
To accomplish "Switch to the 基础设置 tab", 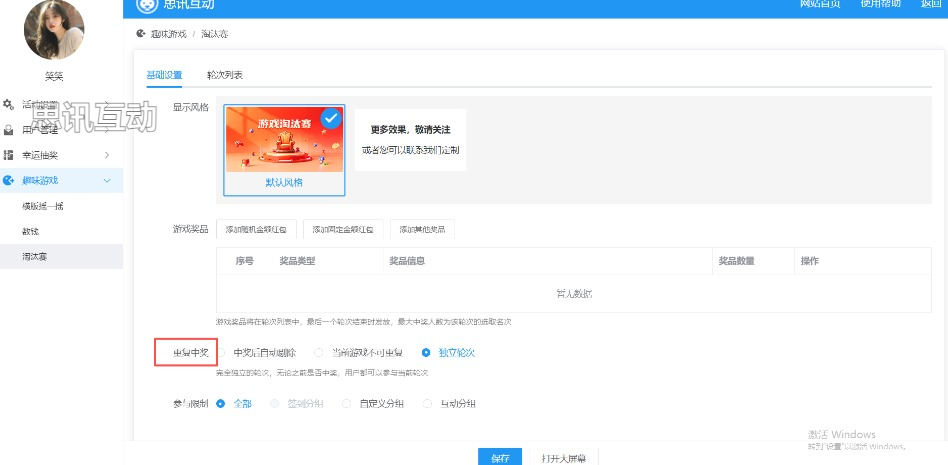I will coord(164,75).
